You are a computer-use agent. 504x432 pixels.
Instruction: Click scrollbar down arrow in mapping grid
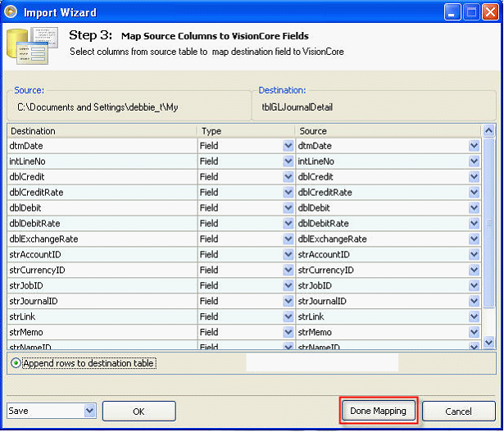(x=489, y=343)
